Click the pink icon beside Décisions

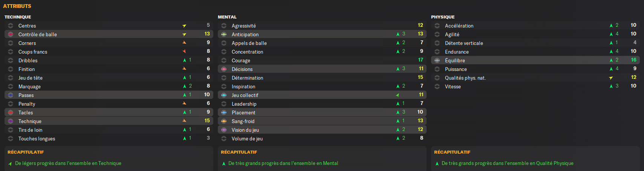(x=224, y=69)
